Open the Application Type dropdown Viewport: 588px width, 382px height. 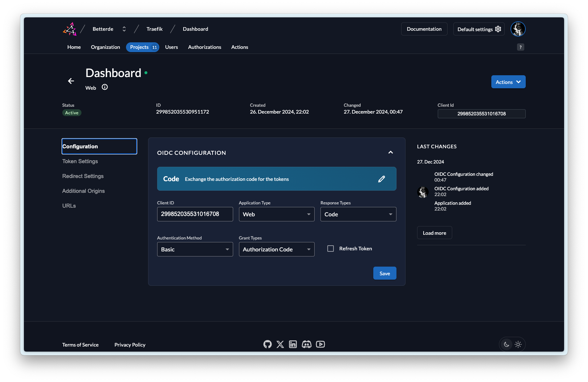click(277, 214)
